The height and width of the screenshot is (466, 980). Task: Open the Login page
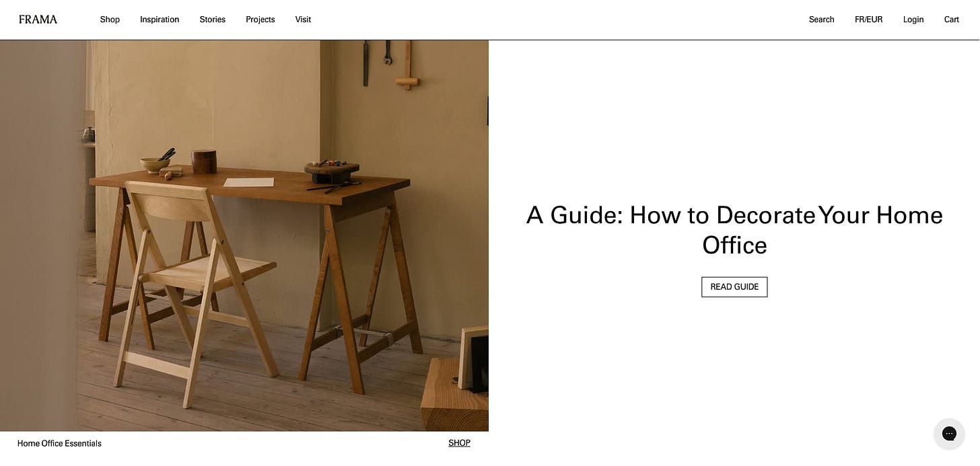(913, 20)
